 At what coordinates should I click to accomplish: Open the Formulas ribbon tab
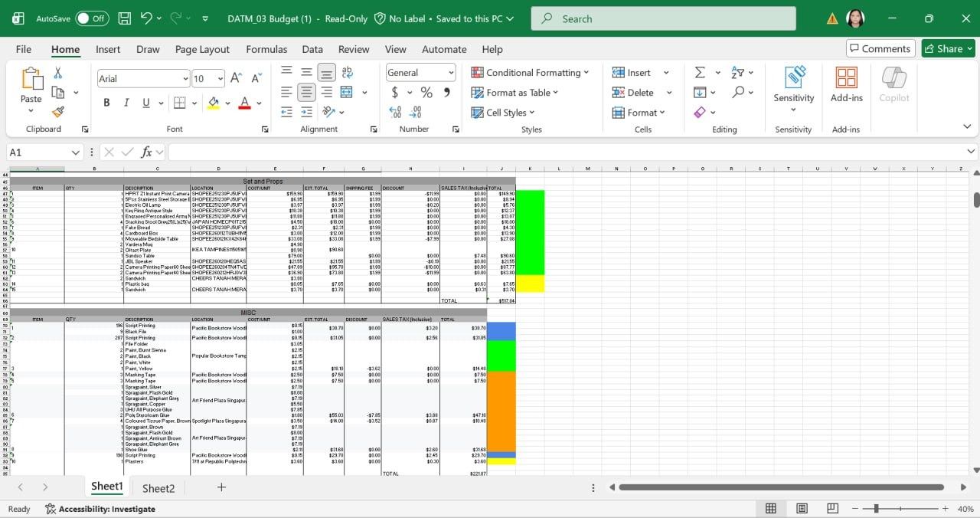[266, 49]
